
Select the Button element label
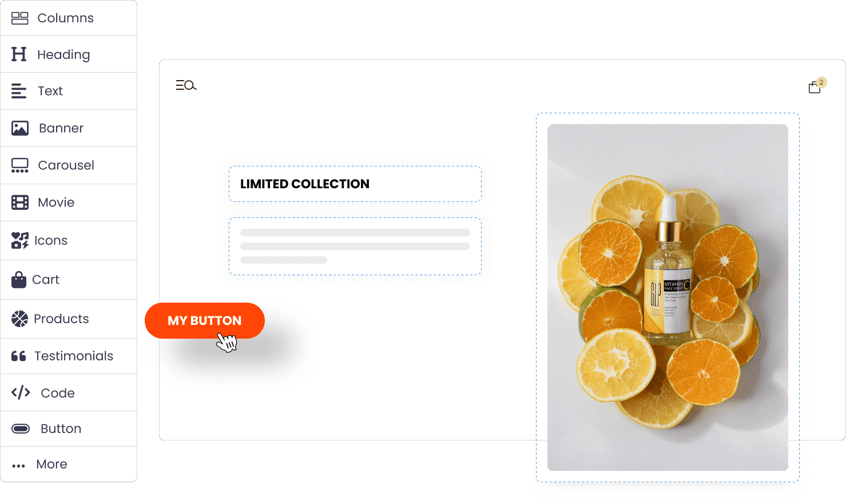click(x=61, y=428)
